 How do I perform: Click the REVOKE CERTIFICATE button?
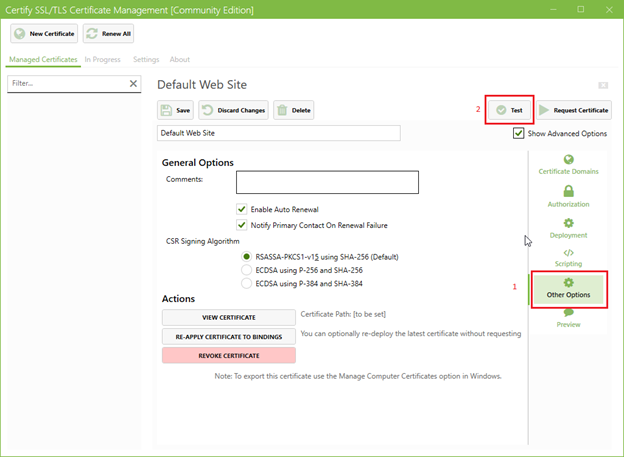pyautogui.click(x=229, y=355)
